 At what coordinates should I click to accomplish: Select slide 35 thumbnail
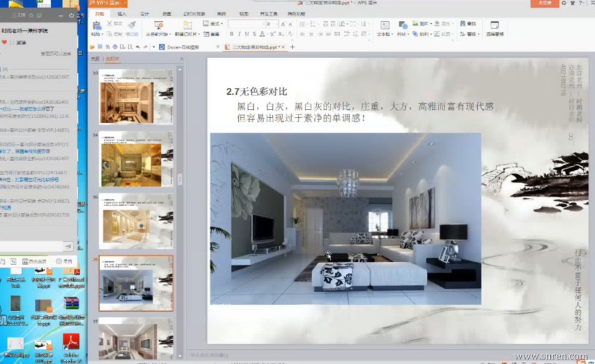tap(136, 221)
